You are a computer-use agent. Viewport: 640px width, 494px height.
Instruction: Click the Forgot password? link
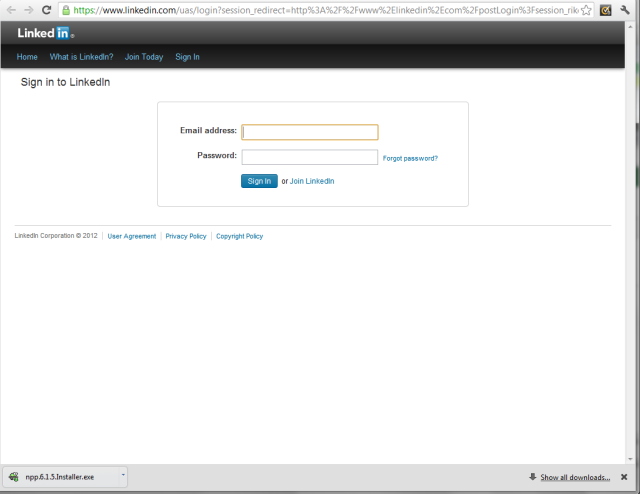[x=410, y=158]
